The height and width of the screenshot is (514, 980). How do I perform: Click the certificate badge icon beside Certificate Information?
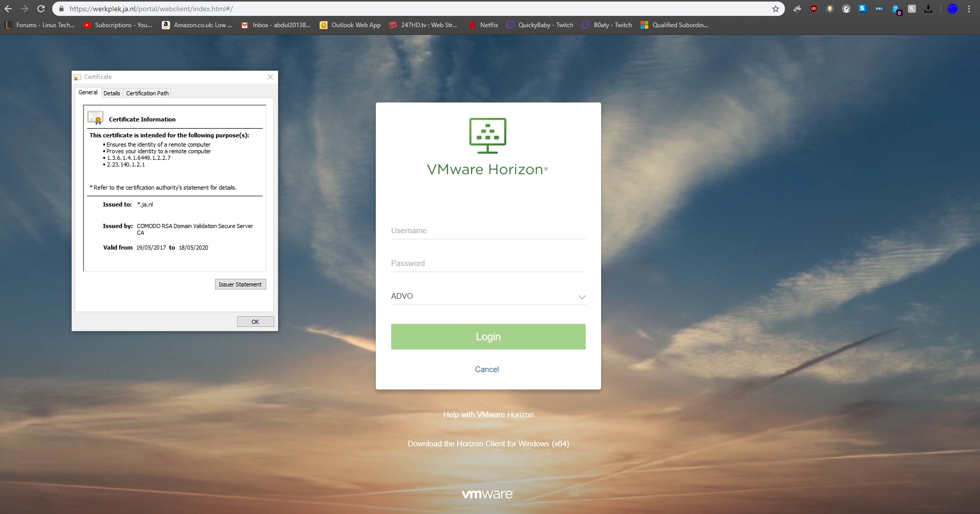95,118
